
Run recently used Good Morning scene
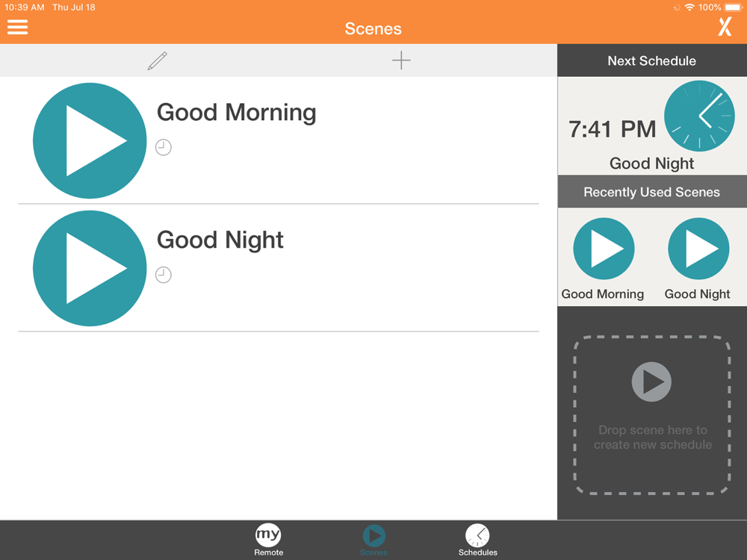(604, 249)
